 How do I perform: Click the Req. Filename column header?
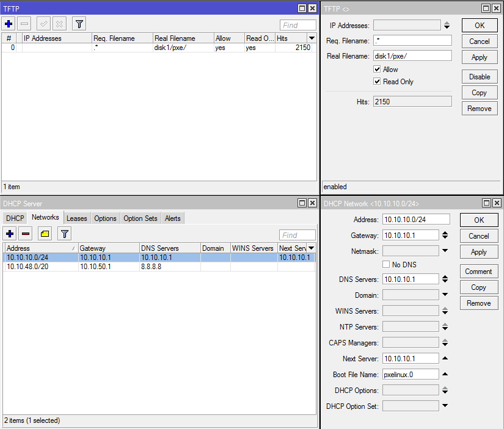coord(122,38)
